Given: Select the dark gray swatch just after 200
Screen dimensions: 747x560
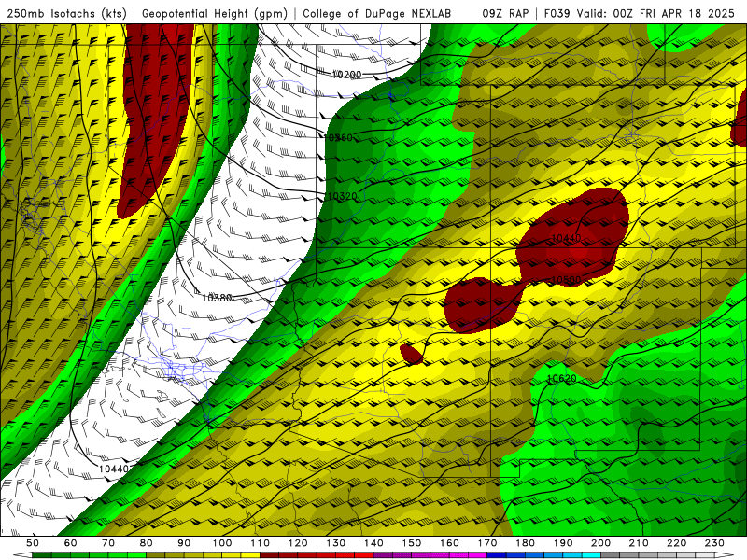Looking at the screenshot, I should point(611,555).
